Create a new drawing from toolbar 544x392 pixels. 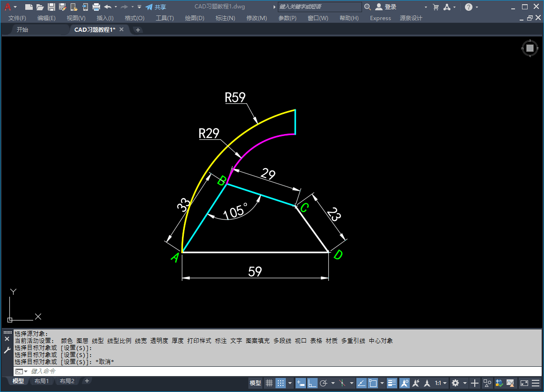click(x=29, y=7)
